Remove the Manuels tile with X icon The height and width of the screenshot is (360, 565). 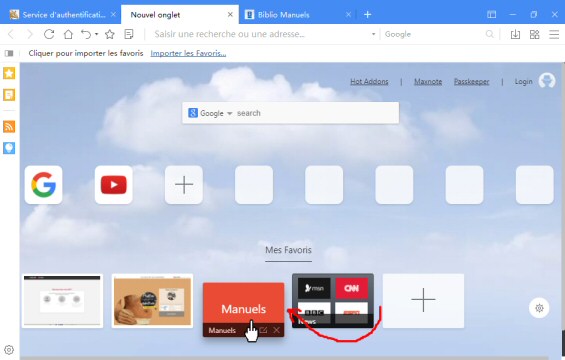click(x=276, y=330)
